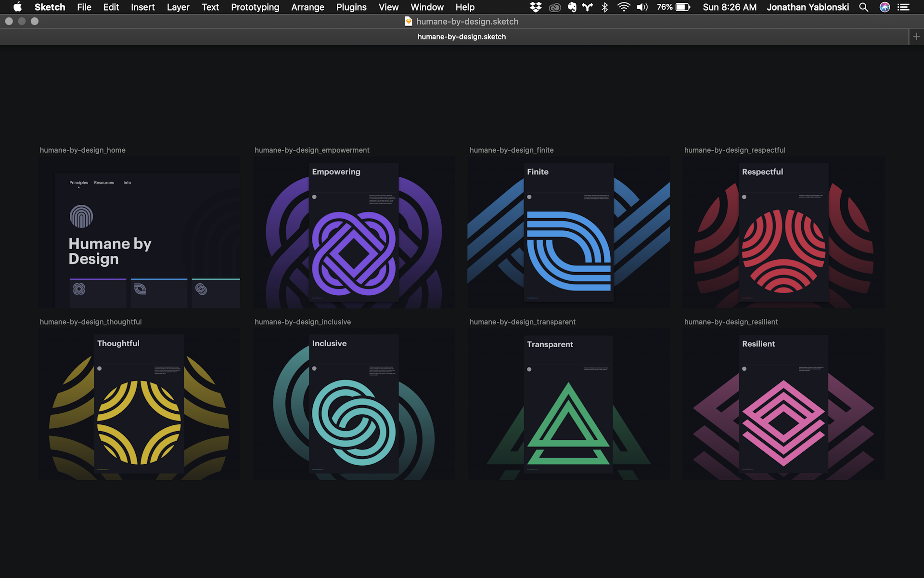
Task: Select artboard label humane-by-design_resilient
Action: click(x=731, y=322)
